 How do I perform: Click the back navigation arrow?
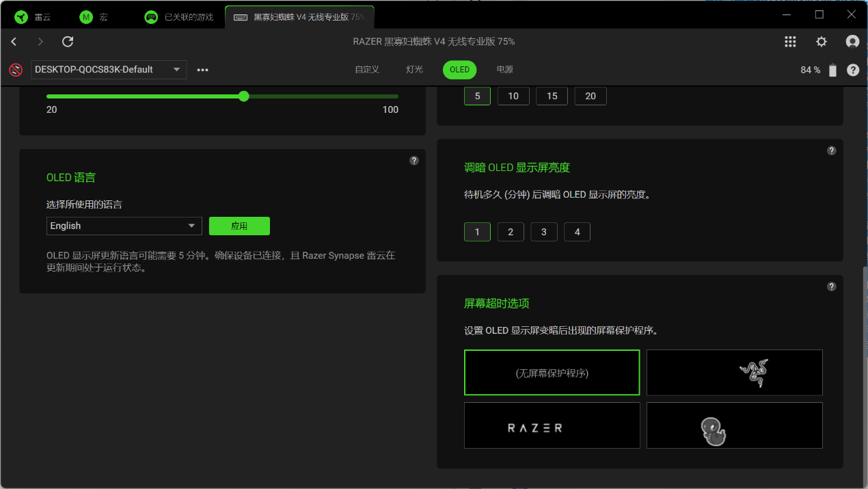coord(14,42)
